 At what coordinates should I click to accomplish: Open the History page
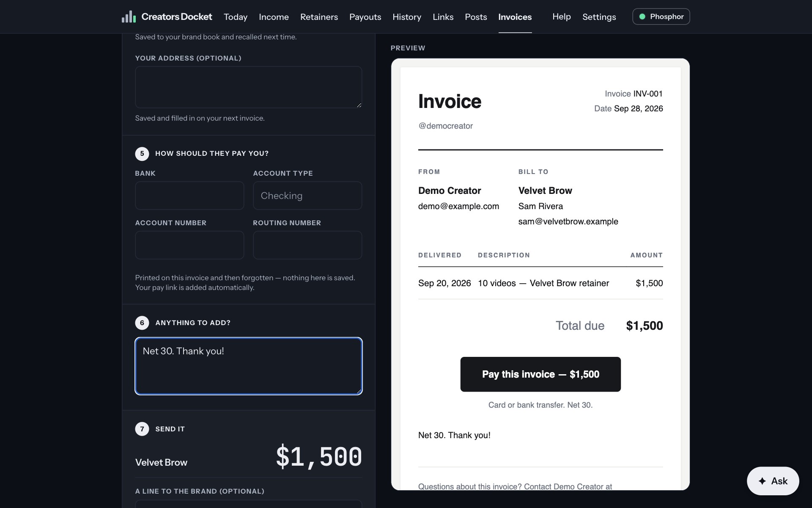(407, 17)
